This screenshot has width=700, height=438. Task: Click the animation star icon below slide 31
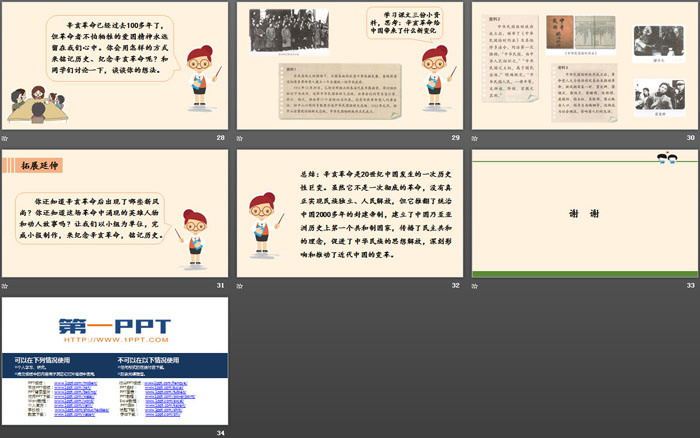click(4, 286)
